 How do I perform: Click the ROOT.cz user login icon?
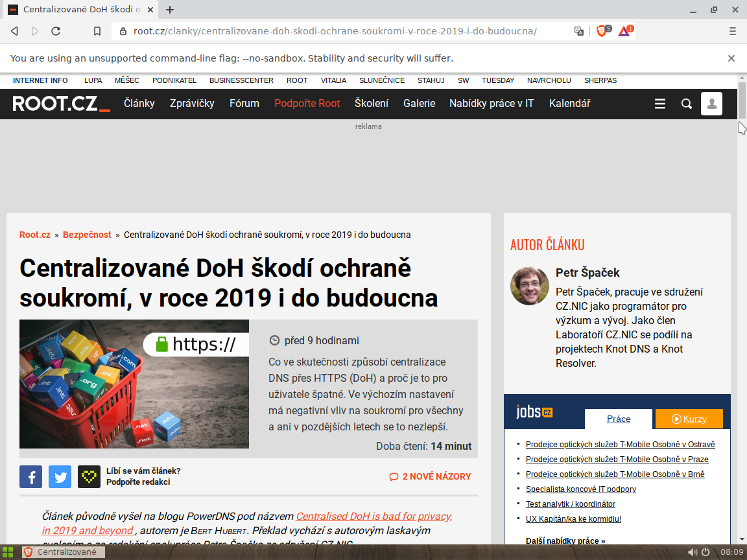(711, 103)
